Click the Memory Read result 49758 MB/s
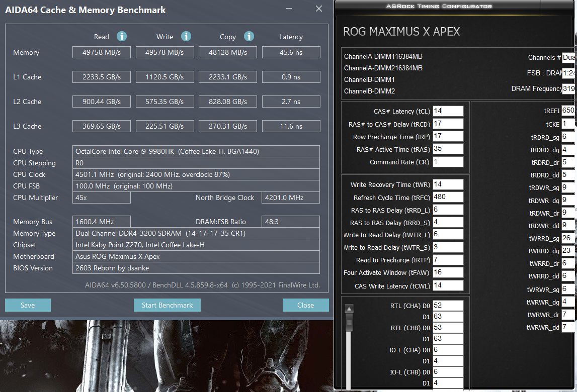The image size is (577, 392). coord(102,52)
